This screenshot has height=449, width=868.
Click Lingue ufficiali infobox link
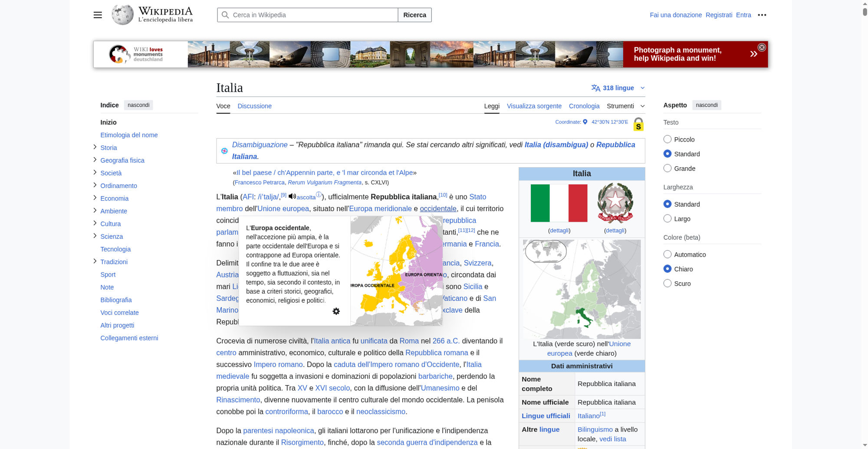(546, 416)
